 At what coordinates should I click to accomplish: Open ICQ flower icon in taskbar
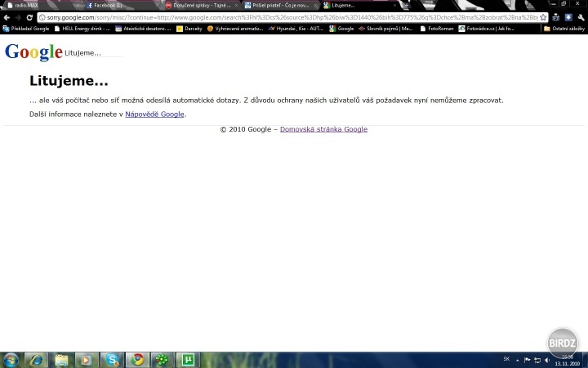click(163, 360)
